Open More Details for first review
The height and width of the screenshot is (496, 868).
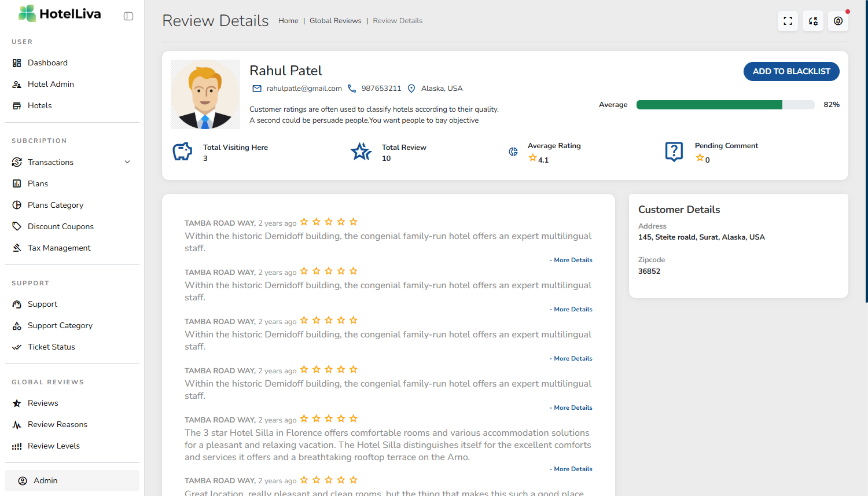(x=572, y=260)
